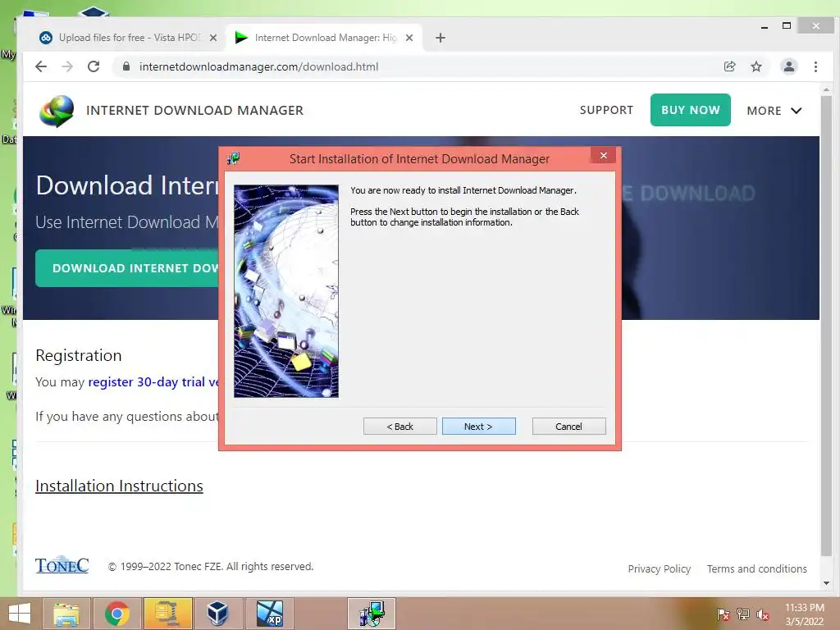Minimize the Chrome window
Image resolution: width=840 pixels, height=630 pixels.
pyautogui.click(x=765, y=25)
